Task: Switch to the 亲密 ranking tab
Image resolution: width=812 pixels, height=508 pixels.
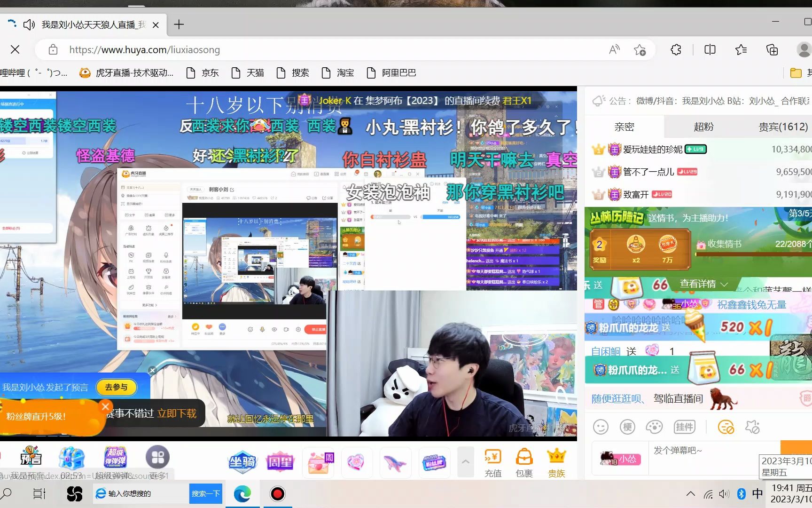Action: click(x=624, y=127)
